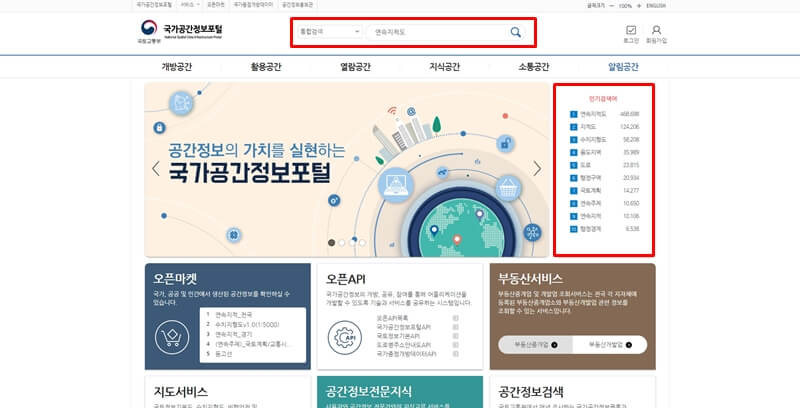Open the 오픈마켓 card title

click(175, 279)
